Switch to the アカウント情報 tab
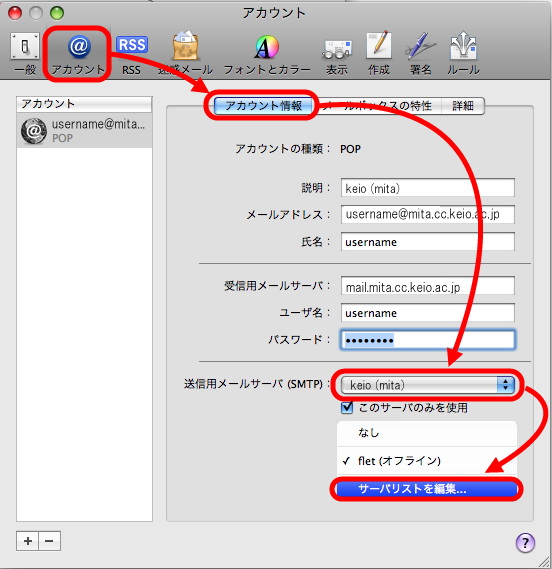Viewport: 552px width, 569px height. 263,106
